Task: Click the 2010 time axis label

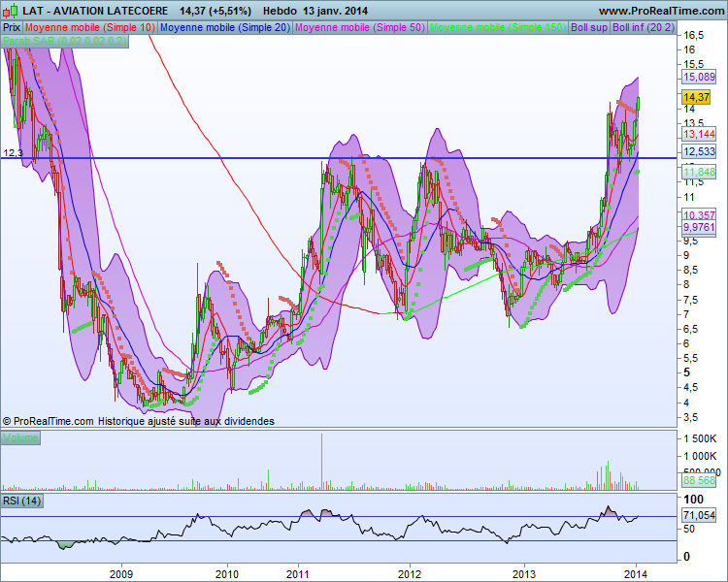Action: [x=227, y=574]
